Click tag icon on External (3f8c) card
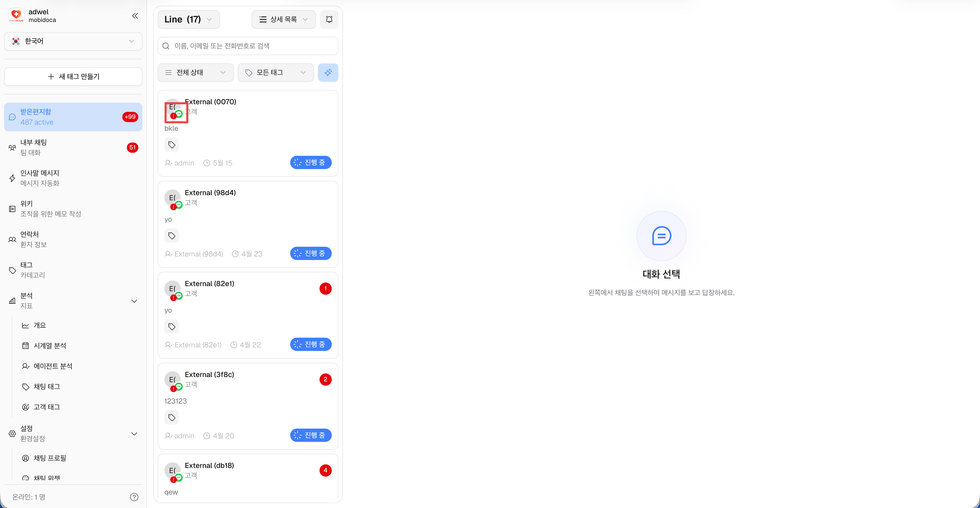Image resolution: width=980 pixels, height=508 pixels. pyautogui.click(x=171, y=418)
